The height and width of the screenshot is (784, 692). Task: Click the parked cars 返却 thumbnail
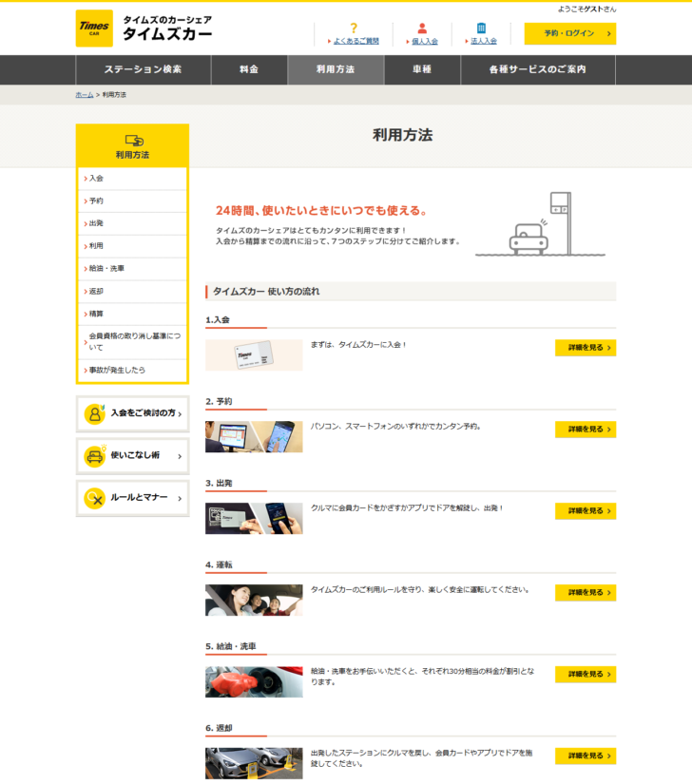(254, 763)
